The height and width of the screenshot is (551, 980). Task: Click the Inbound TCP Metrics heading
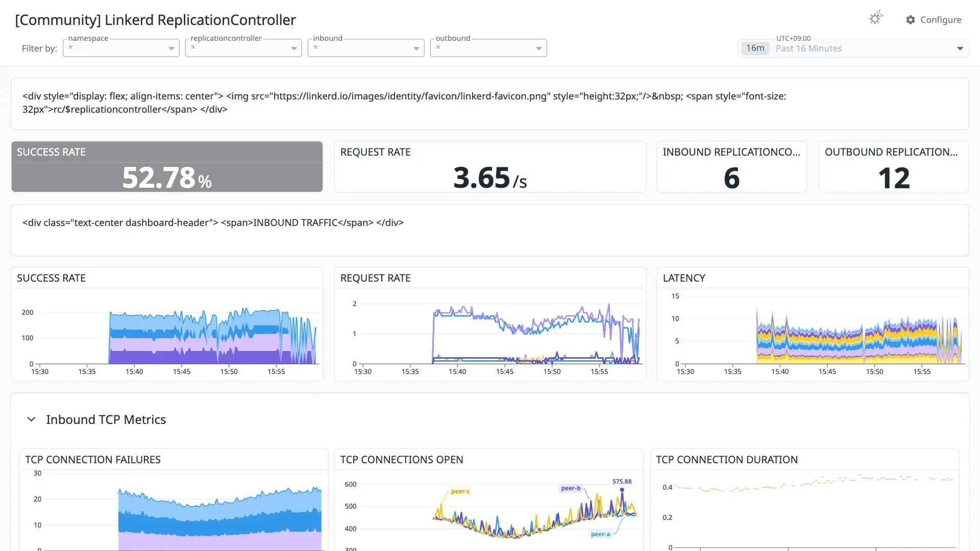click(x=106, y=419)
